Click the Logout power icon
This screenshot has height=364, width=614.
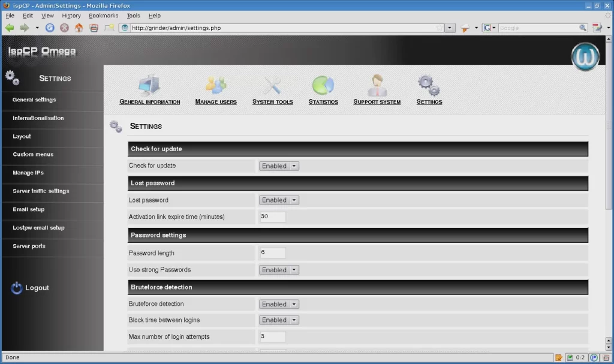click(x=16, y=288)
